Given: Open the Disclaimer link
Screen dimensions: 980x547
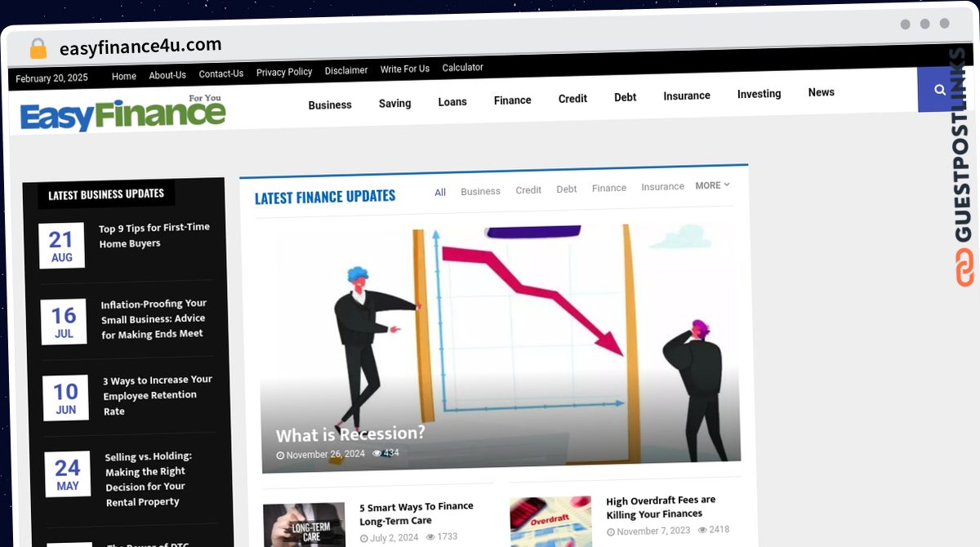Looking at the screenshot, I should point(346,70).
